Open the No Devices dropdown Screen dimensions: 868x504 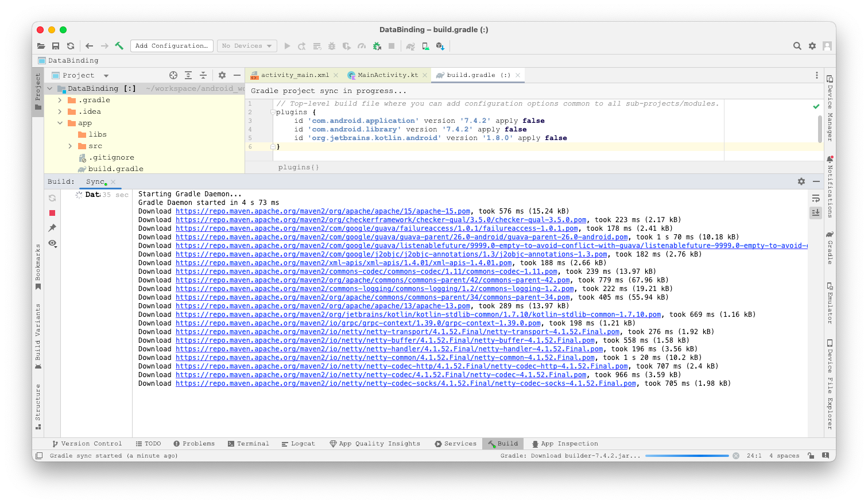(x=247, y=46)
